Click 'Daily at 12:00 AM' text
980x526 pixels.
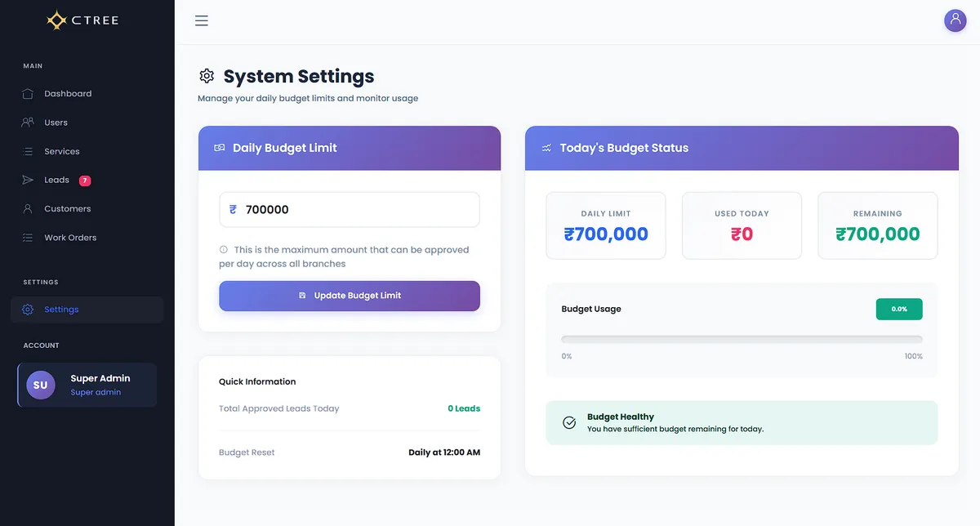(x=444, y=452)
